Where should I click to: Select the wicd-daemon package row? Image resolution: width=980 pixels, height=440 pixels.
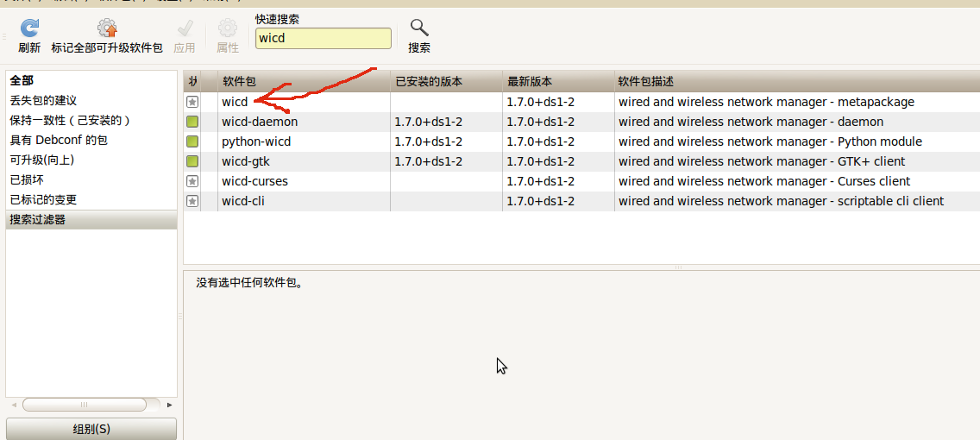click(581, 122)
